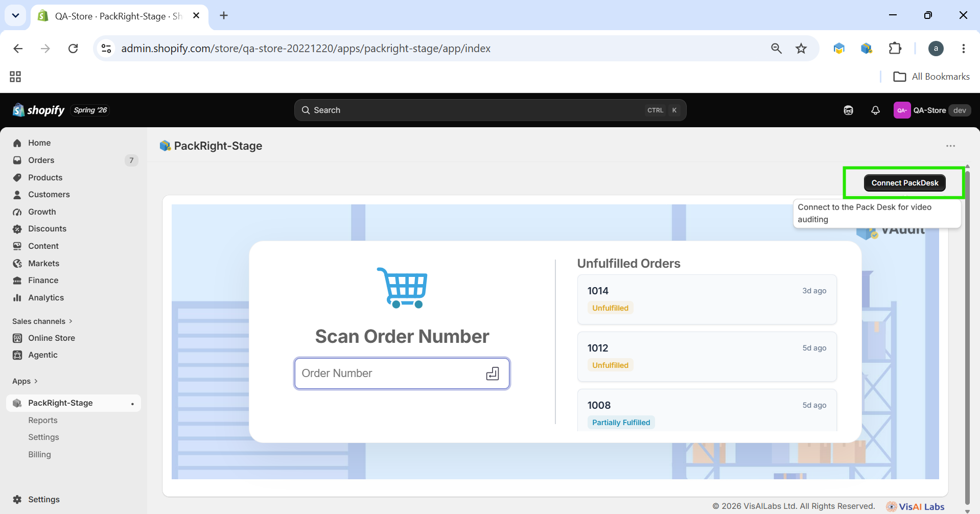Viewport: 980px width, 514px height.
Task: Reload the page
Action: (73, 49)
